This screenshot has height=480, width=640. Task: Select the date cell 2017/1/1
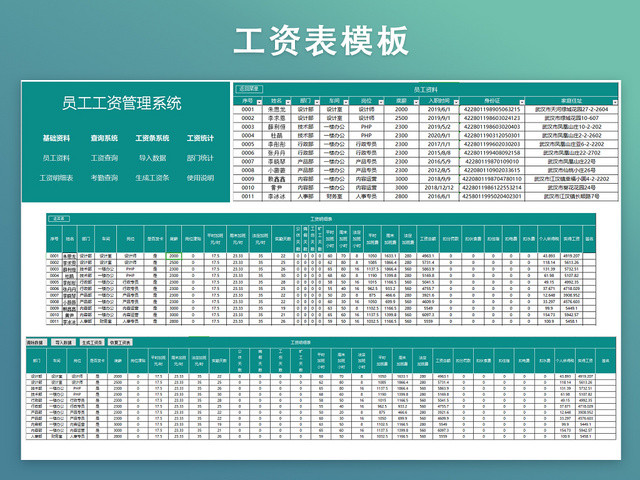point(439,144)
